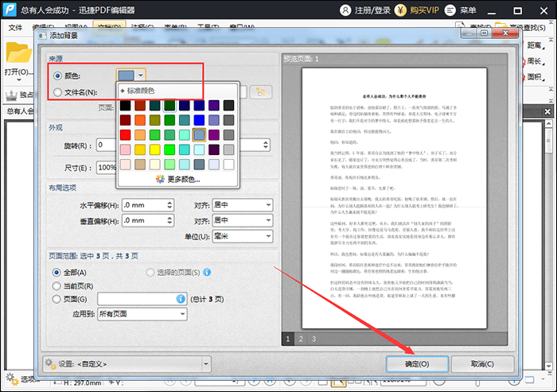Click the 更多颜色 palette icon
Image resolution: width=557 pixels, height=392 pixels.
[x=160, y=179]
